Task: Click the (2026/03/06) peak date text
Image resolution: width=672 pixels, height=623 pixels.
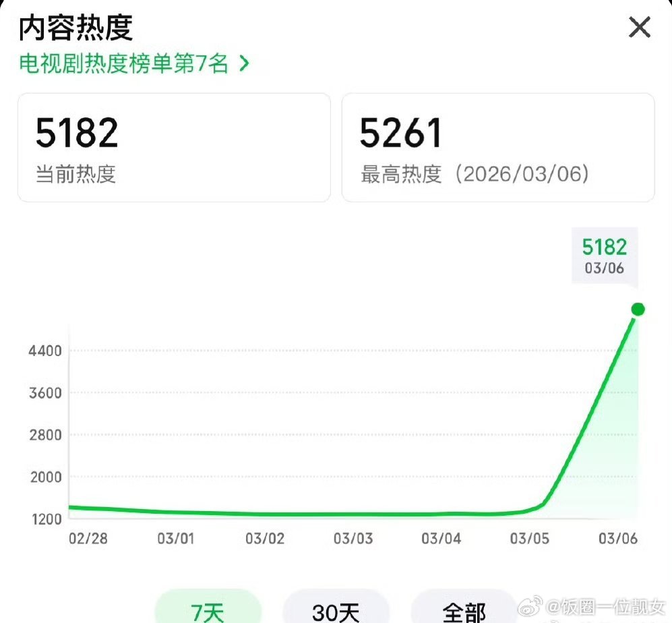Action: 522,174
